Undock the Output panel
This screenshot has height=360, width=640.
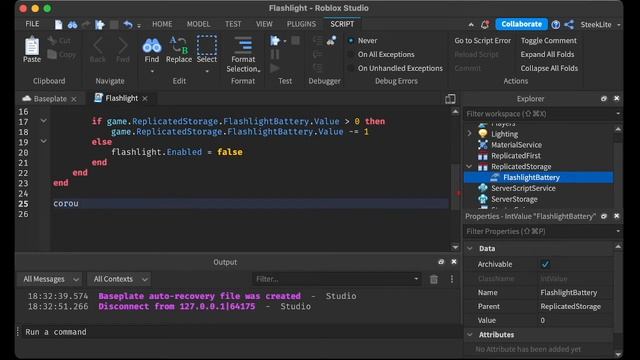tap(441, 262)
